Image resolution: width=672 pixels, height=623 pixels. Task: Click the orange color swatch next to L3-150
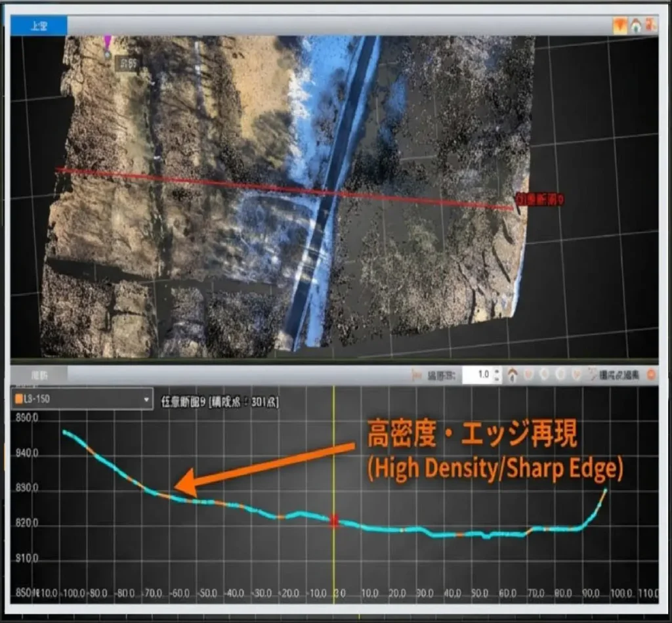coord(19,400)
